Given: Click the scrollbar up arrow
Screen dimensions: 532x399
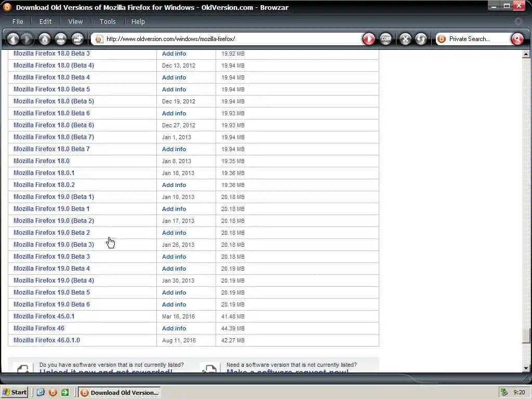Looking at the screenshot, I should tap(526, 54).
